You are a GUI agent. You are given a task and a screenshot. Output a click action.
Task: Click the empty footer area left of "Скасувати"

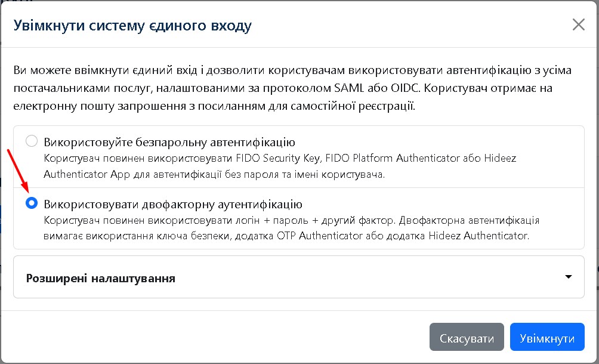click(x=215, y=338)
